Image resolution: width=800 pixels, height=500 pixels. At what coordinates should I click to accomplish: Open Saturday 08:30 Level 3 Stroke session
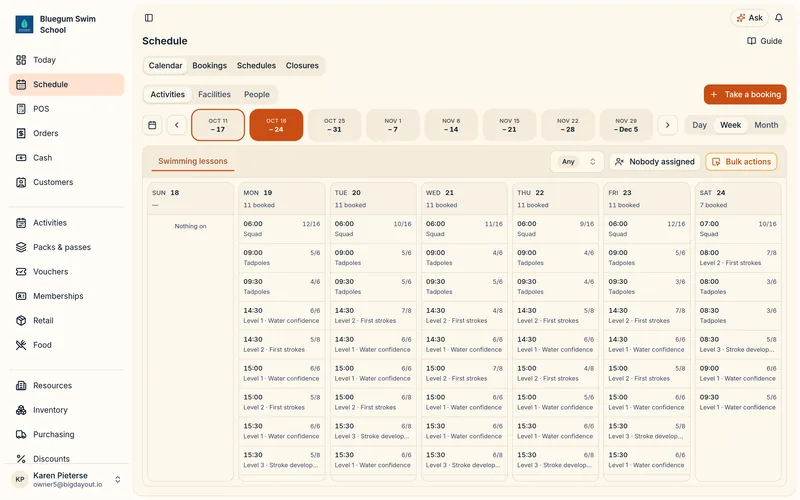pos(738,344)
